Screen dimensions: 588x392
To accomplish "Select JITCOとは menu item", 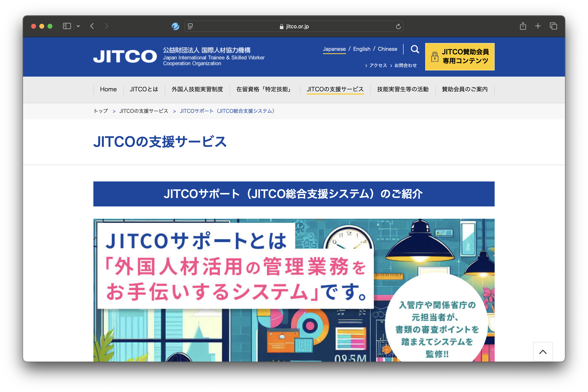I will (x=144, y=89).
